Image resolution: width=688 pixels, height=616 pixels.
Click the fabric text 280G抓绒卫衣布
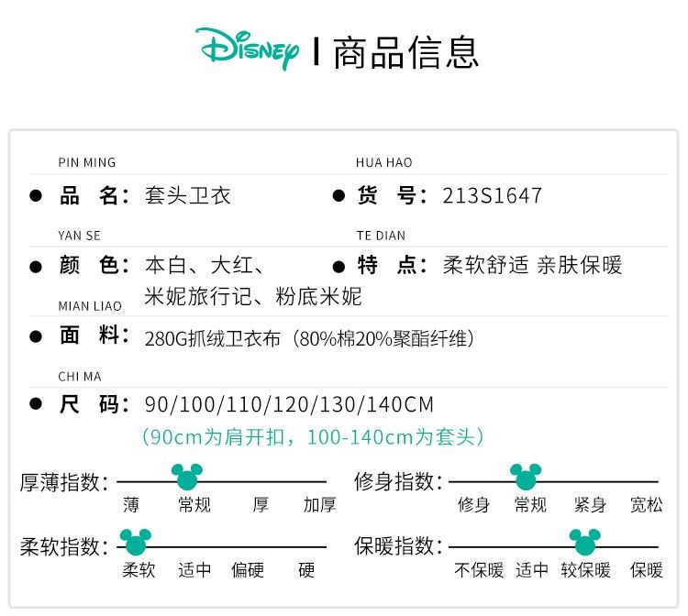click(x=213, y=338)
